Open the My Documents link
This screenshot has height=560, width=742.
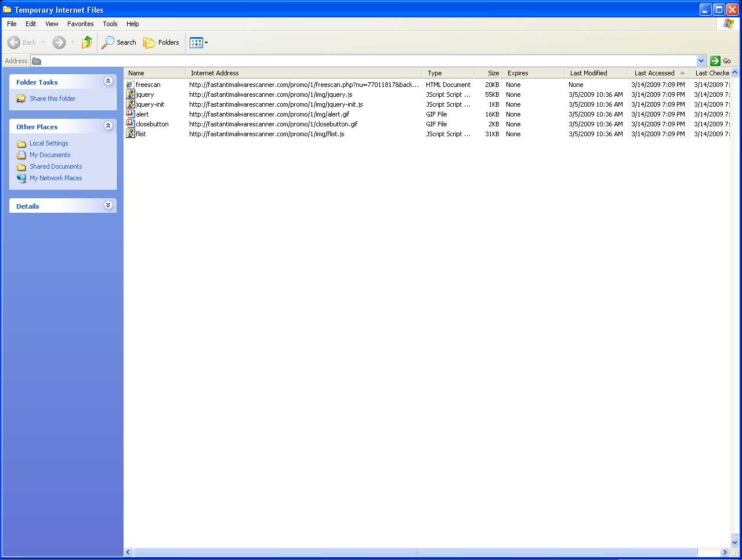tap(50, 155)
